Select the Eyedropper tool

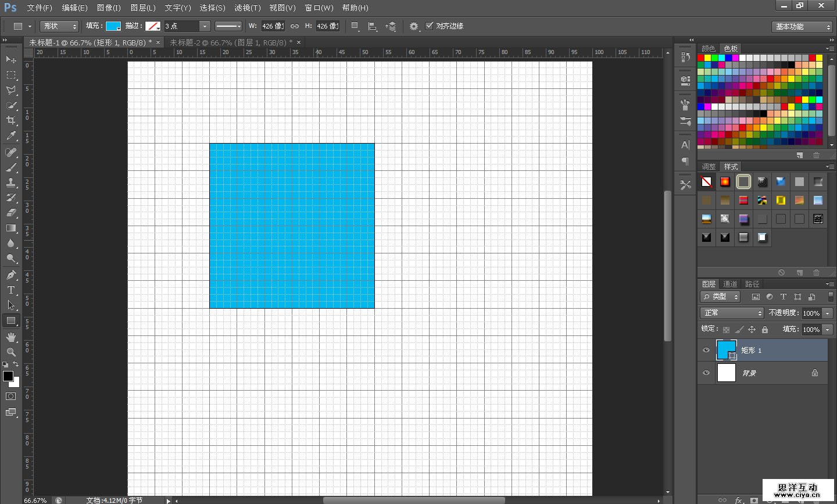pos(11,136)
